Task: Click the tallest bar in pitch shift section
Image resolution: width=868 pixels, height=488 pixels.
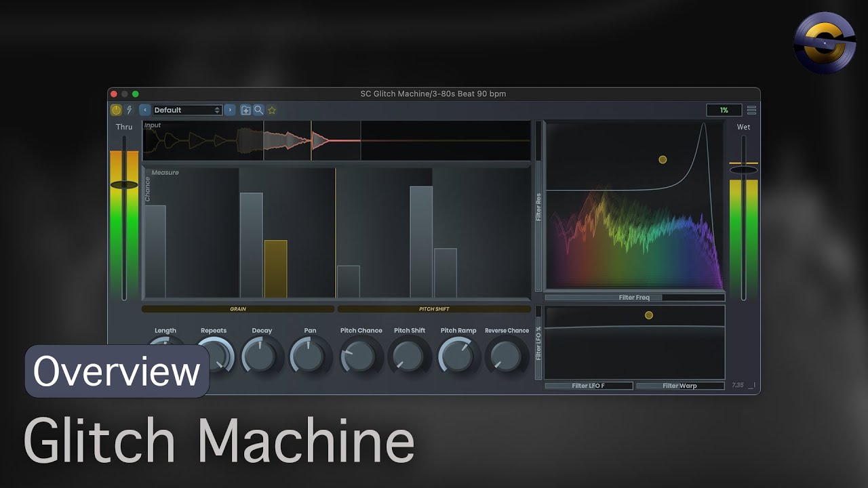Action: click(x=421, y=242)
